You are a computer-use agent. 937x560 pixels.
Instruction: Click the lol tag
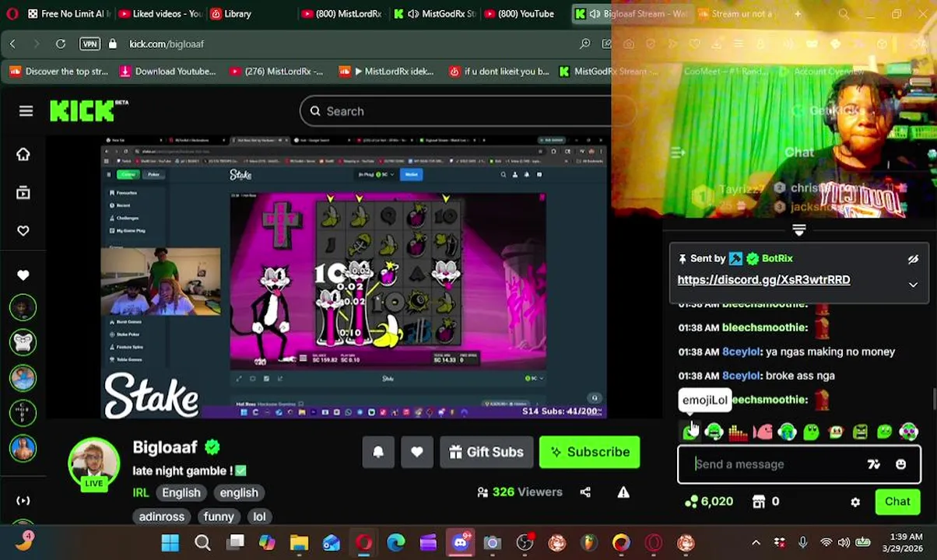(259, 516)
